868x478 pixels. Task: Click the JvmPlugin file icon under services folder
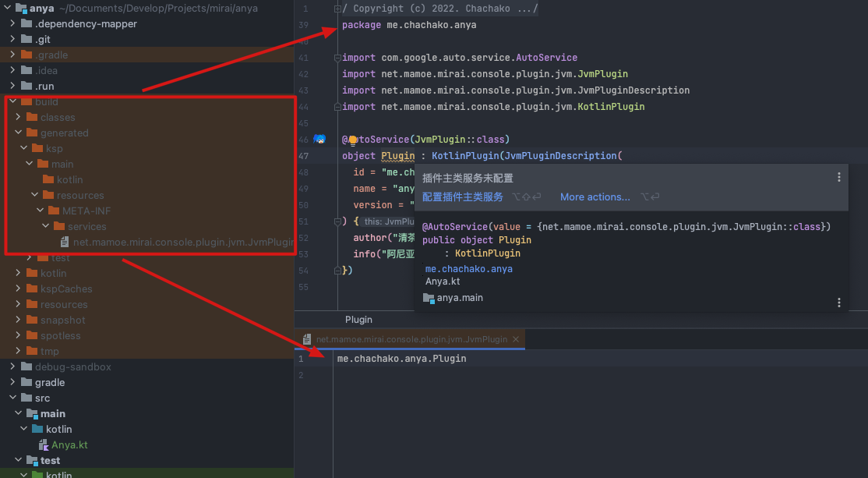[x=63, y=242]
